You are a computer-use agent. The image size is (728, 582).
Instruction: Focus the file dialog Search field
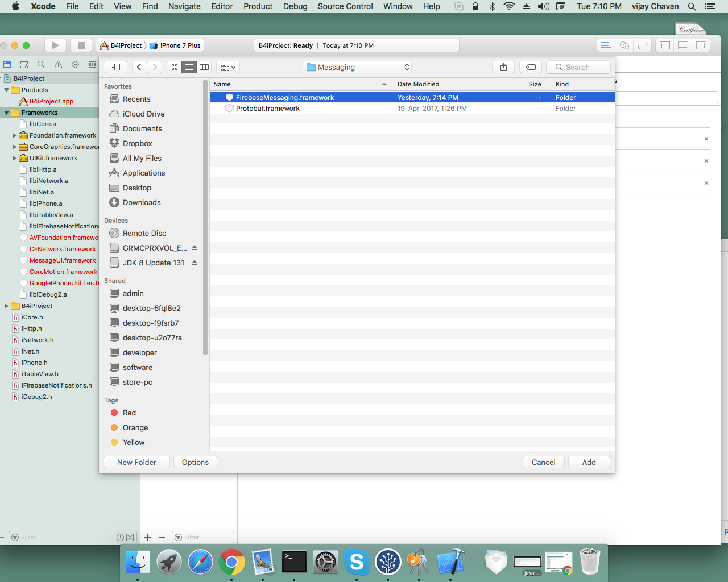(x=578, y=67)
